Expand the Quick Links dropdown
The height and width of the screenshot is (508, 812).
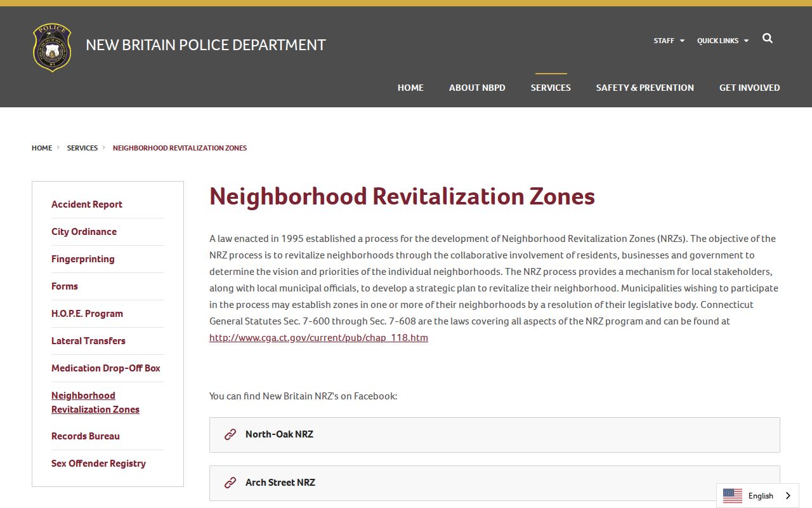tap(723, 41)
